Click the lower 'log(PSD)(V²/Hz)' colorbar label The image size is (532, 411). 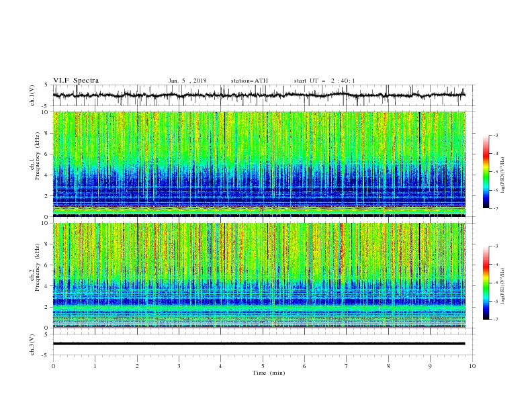tap(503, 286)
